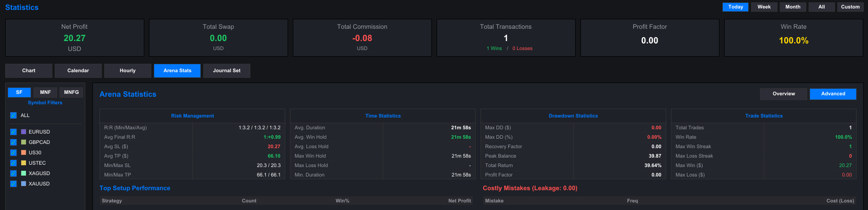The width and height of the screenshot is (868, 210).
Task: Click the Total Commission card
Action: click(x=362, y=38)
